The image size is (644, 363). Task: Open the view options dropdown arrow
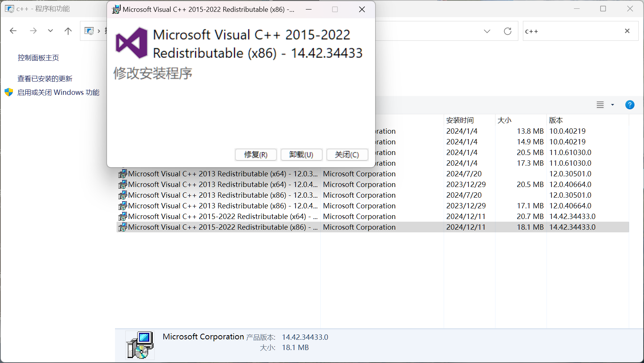[x=613, y=105]
